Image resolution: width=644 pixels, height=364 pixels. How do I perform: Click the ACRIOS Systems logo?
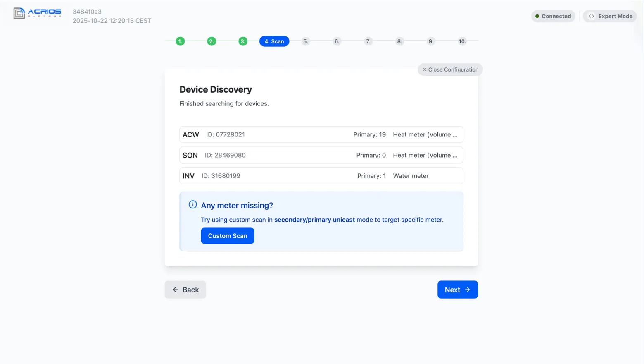pos(37,13)
